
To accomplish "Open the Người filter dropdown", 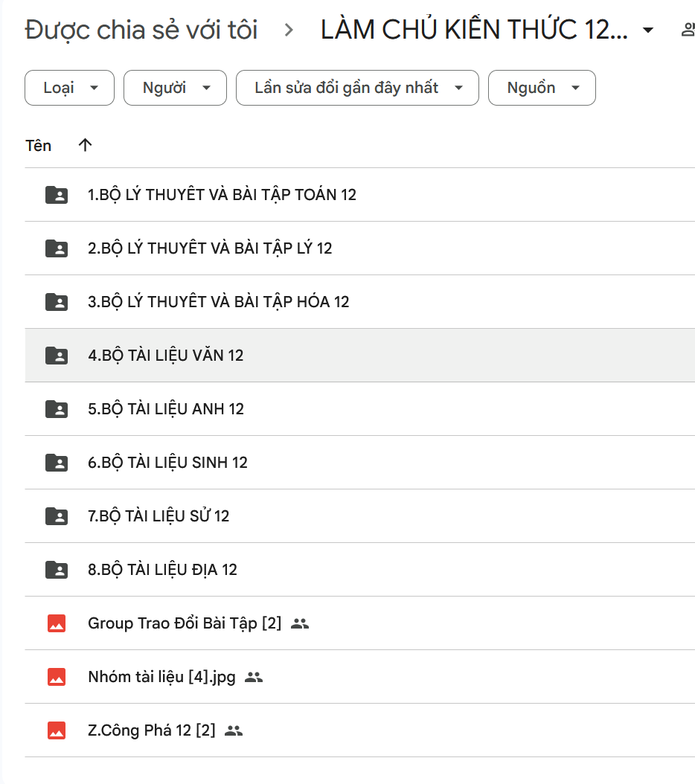I will (x=175, y=88).
